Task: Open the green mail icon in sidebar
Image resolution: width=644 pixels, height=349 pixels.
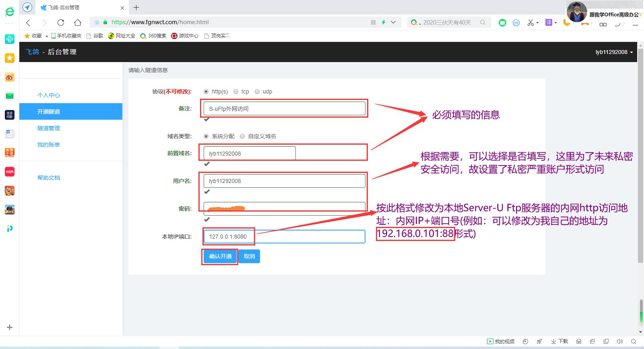Action: coord(10,96)
